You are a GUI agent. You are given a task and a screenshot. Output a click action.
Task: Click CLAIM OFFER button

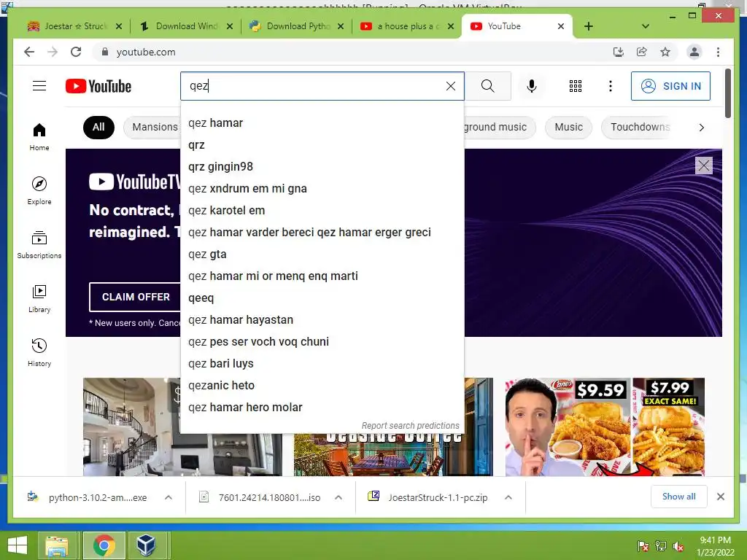tap(135, 297)
